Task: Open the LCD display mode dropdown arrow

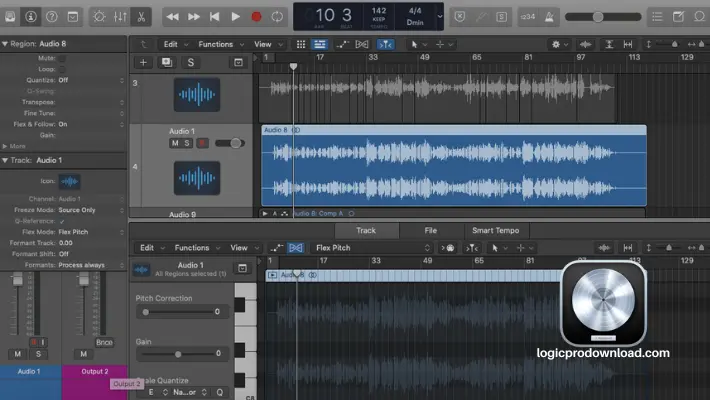Action: click(x=440, y=17)
